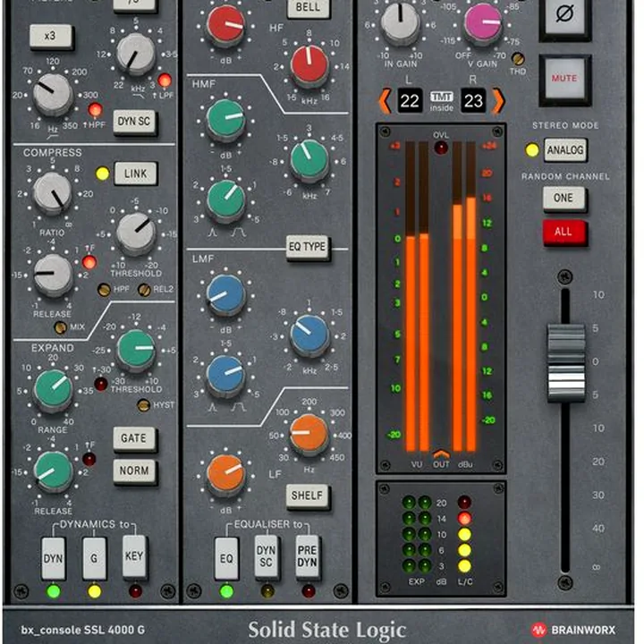The image size is (644, 644).
Task: Click the OVL overload indicator LED
Action: 441,148
